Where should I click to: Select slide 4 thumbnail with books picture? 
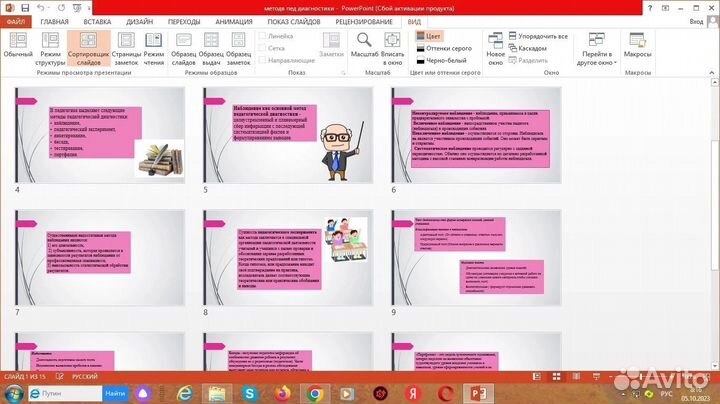tap(100, 135)
